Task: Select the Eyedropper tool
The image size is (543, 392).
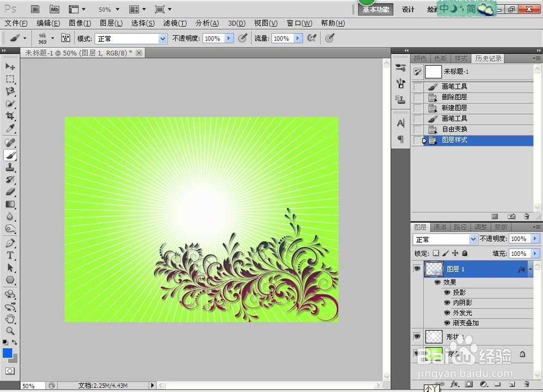Action: pyautogui.click(x=10, y=129)
